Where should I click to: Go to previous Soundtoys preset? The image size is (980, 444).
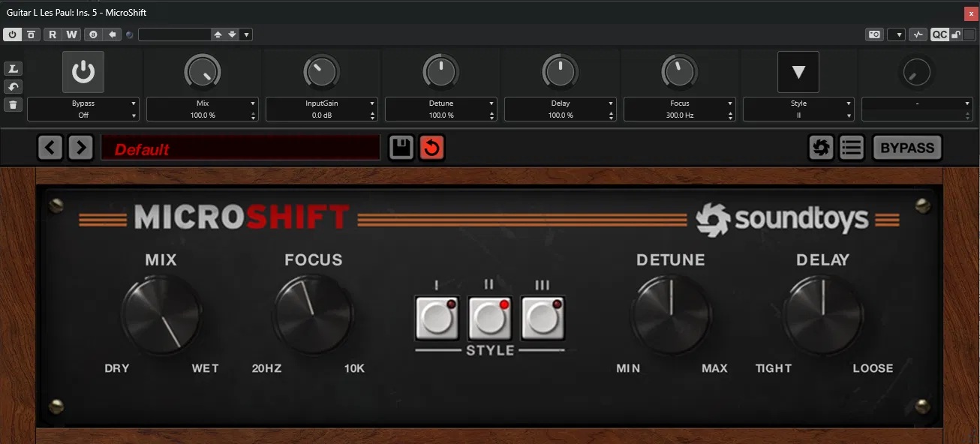point(50,148)
